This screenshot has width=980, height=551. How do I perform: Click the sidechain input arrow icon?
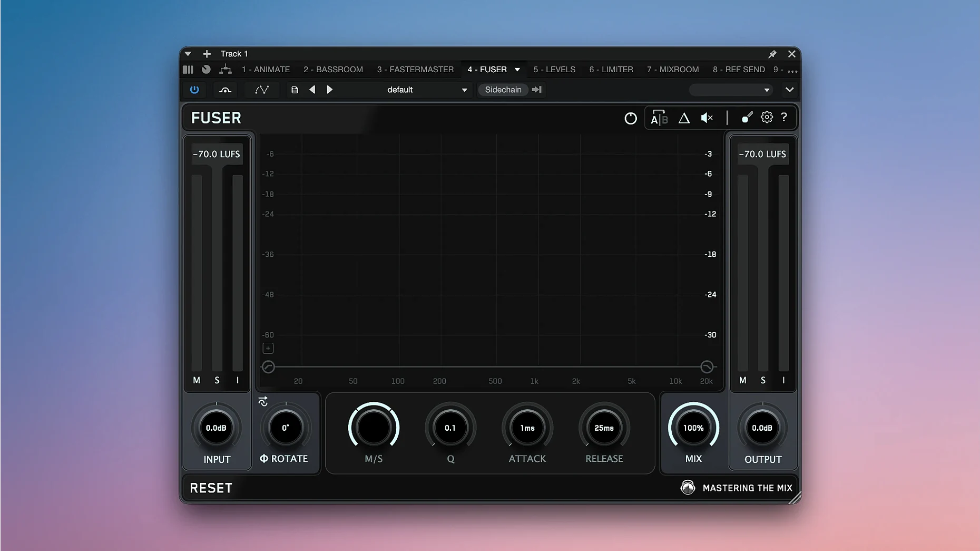pyautogui.click(x=536, y=90)
